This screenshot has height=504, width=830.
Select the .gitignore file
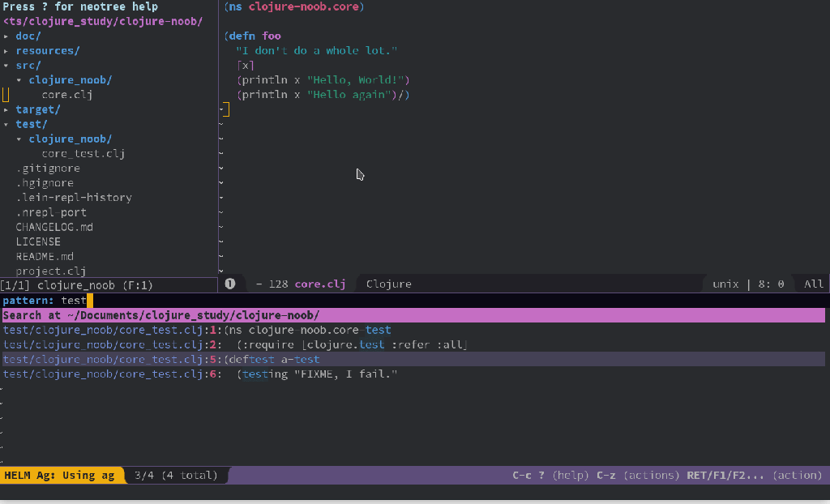click(x=48, y=168)
